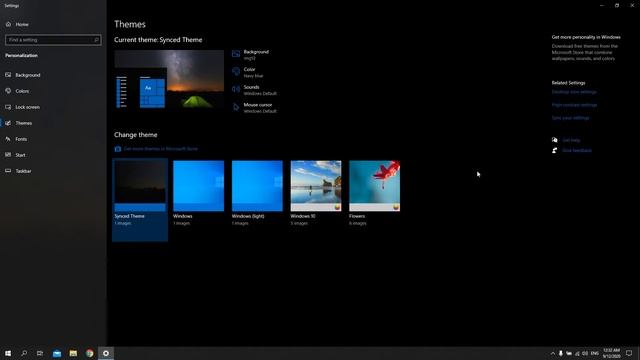Click the Color palette icon under current theme
The height and width of the screenshot is (360, 640).
tap(236, 72)
